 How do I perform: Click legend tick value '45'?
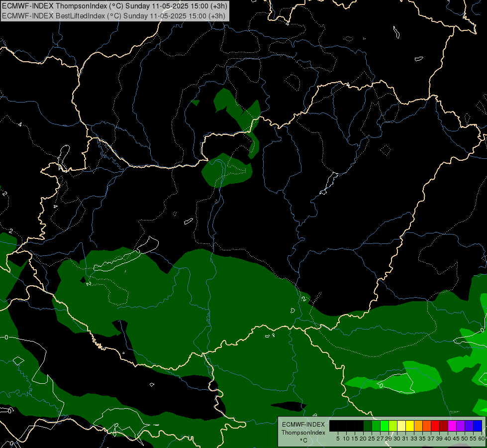(456, 439)
